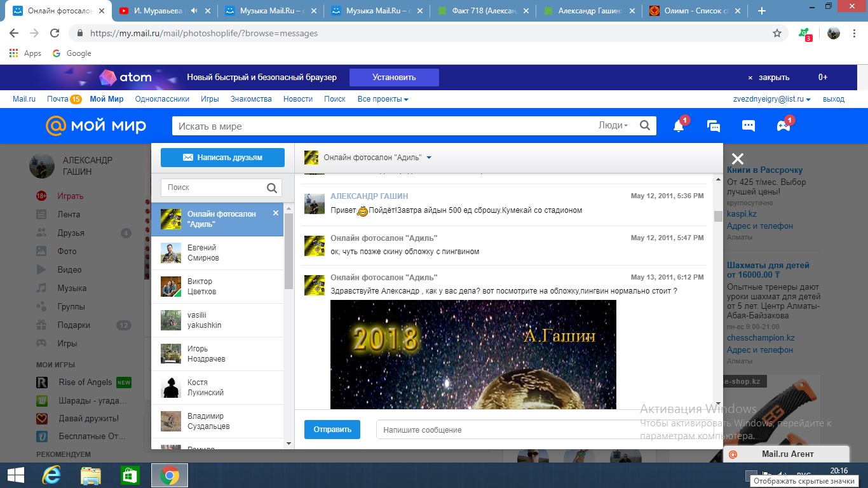
Task: Open Windows Start menu
Action: pyautogui.click(x=15, y=475)
